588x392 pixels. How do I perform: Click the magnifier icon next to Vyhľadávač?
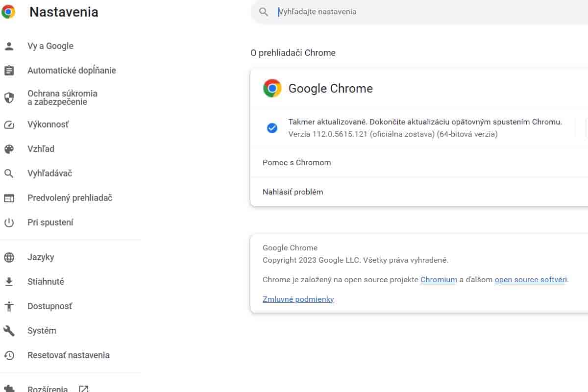9,173
